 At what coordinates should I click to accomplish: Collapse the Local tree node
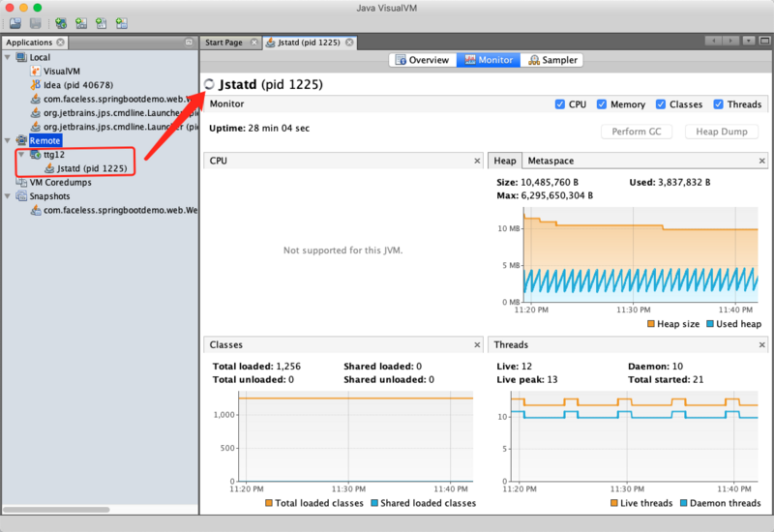pos(8,57)
